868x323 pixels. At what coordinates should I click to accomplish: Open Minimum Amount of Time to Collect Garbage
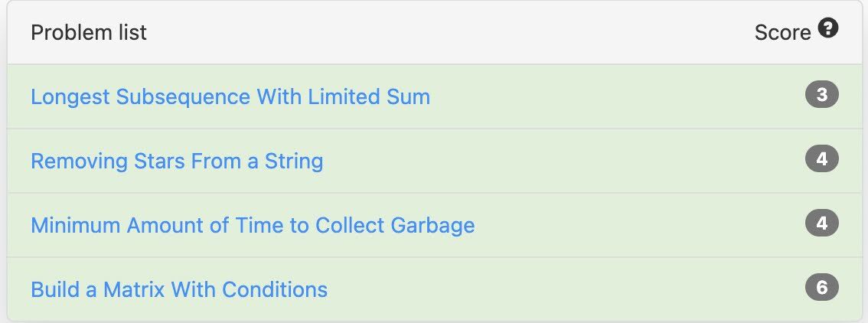coord(253,225)
